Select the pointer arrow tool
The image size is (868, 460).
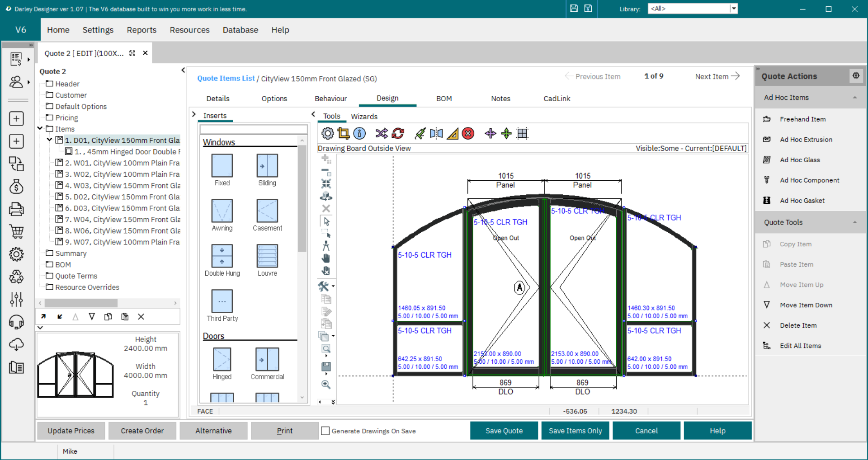pyautogui.click(x=326, y=221)
